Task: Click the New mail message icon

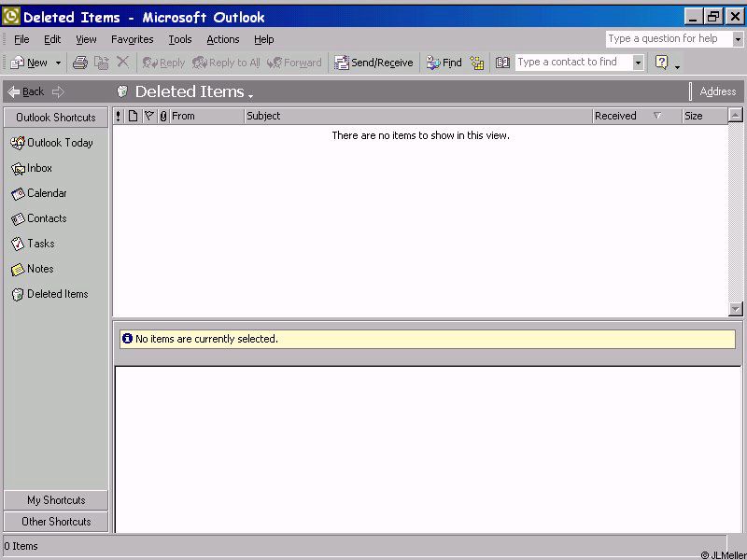Action: tap(18, 63)
